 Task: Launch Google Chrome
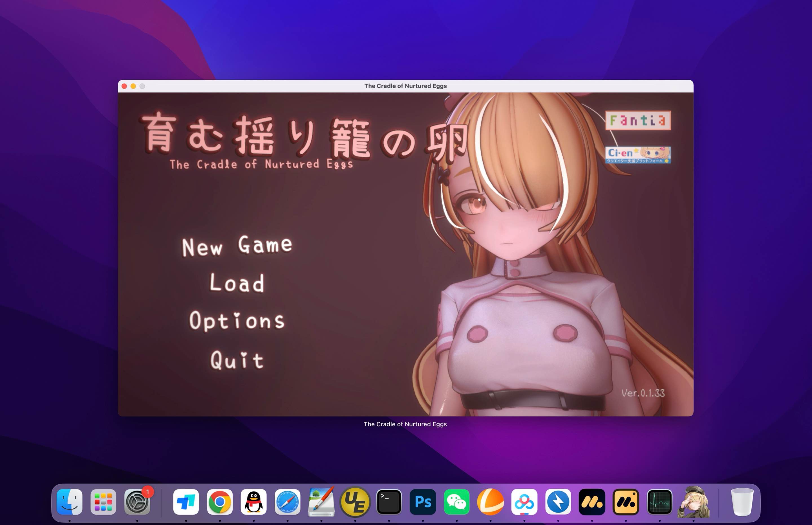pos(220,502)
